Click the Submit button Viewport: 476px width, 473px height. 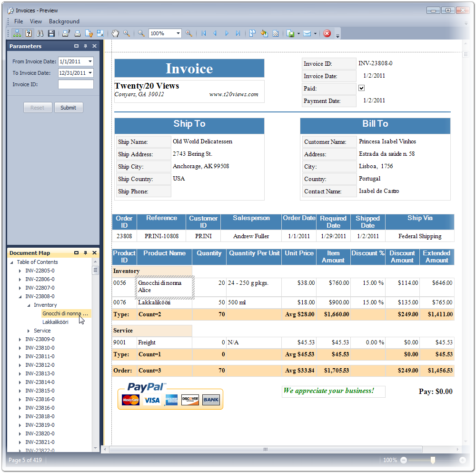pos(68,108)
